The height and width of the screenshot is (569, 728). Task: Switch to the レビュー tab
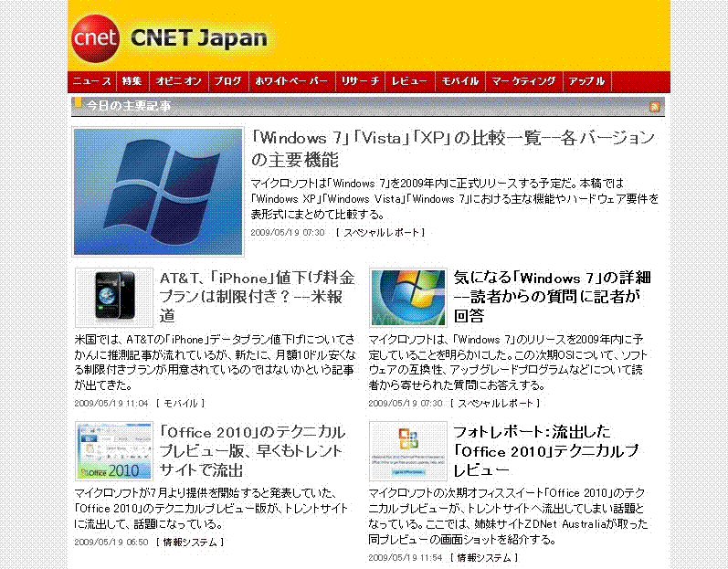click(409, 81)
